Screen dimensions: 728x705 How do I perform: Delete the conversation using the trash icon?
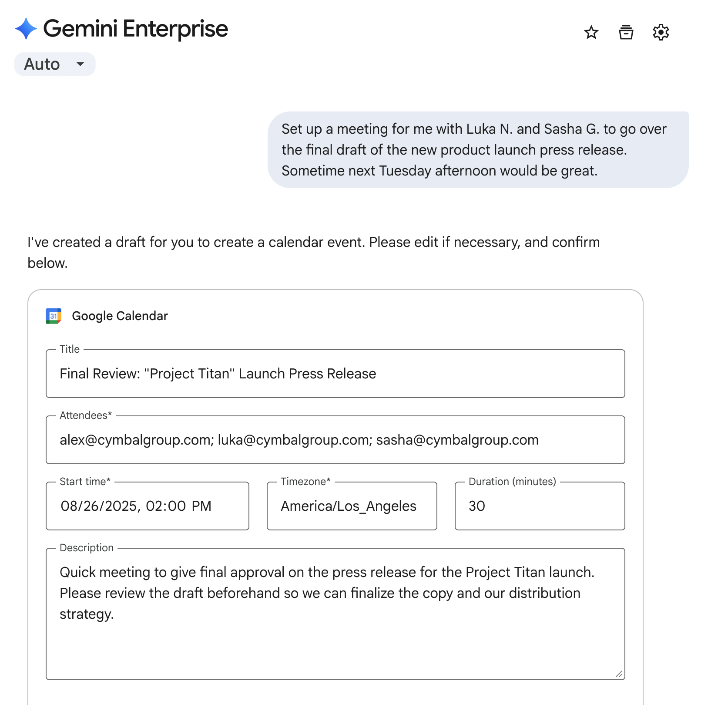coord(627,32)
